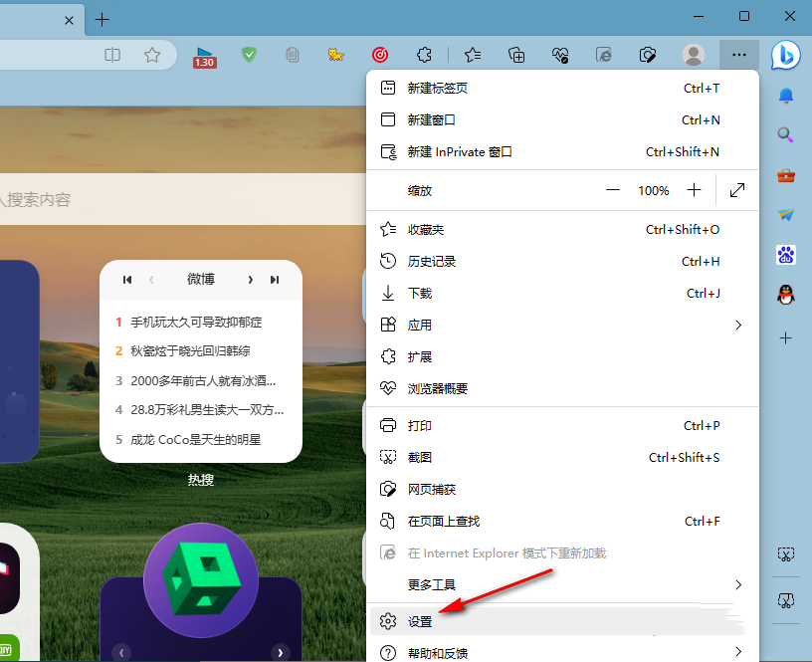Open the Collections toolbar icon
812x662 pixels.
[x=516, y=55]
